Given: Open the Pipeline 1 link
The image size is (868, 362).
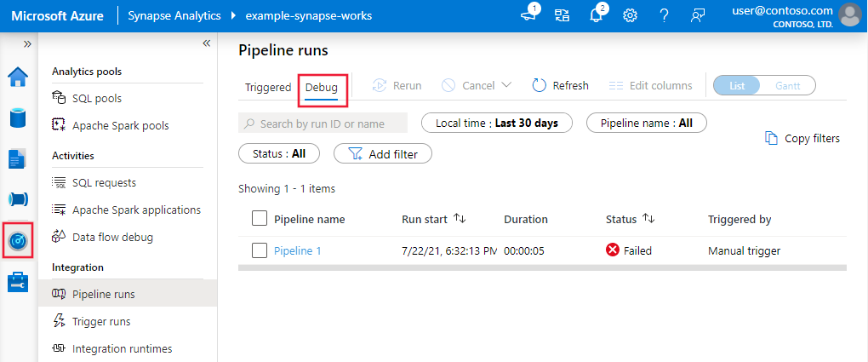Looking at the screenshot, I should coord(298,250).
